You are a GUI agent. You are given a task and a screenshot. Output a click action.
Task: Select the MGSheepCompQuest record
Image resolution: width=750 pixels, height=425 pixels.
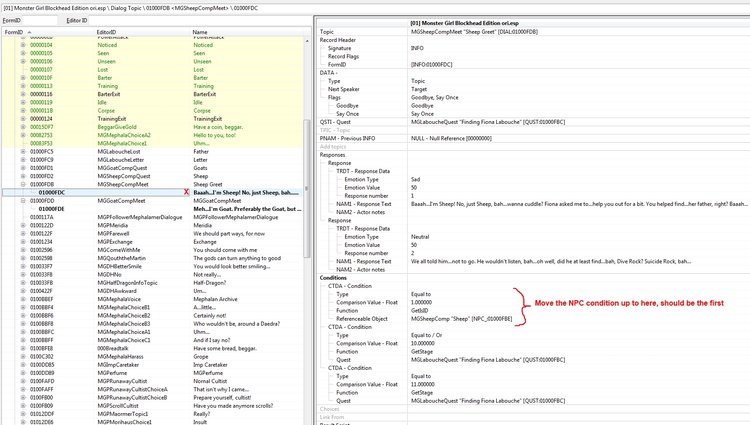124,176
